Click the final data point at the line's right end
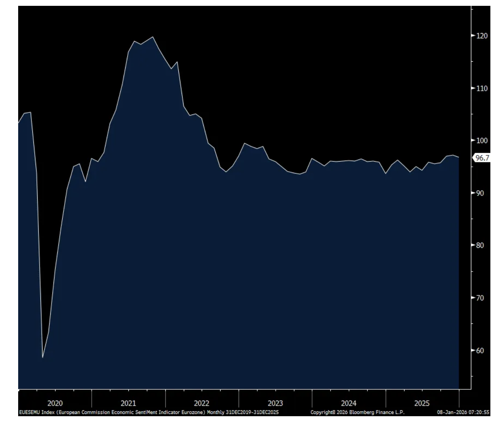The image size is (504, 423). pos(459,157)
